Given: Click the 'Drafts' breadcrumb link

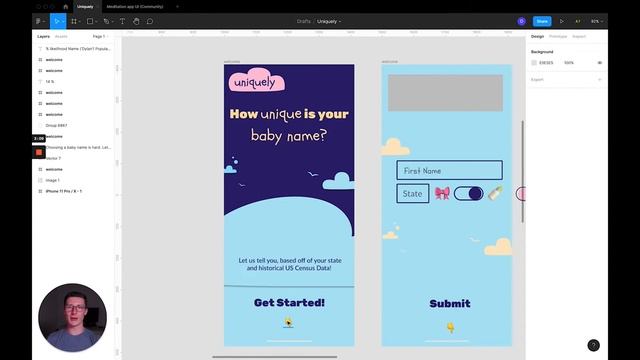Looking at the screenshot, I should [x=303, y=21].
